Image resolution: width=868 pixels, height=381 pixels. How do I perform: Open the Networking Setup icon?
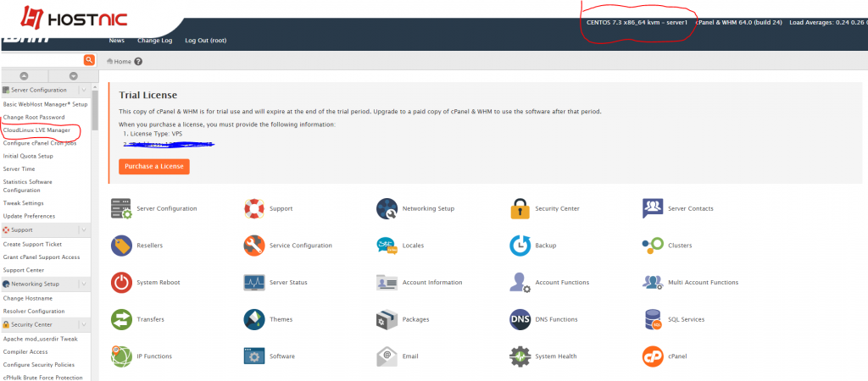[387, 208]
